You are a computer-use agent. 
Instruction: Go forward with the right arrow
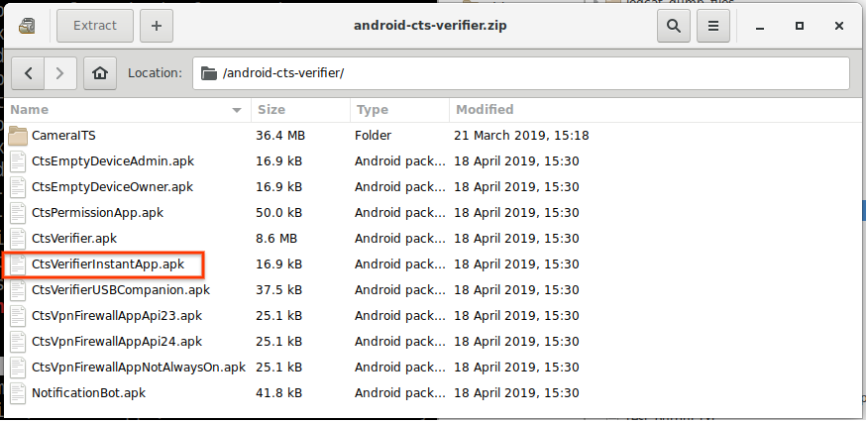(60, 72)
